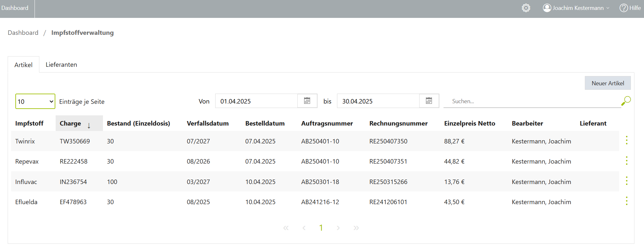
Task: Select the Repevax vaccine cell
Action: [x=27, y=161]
